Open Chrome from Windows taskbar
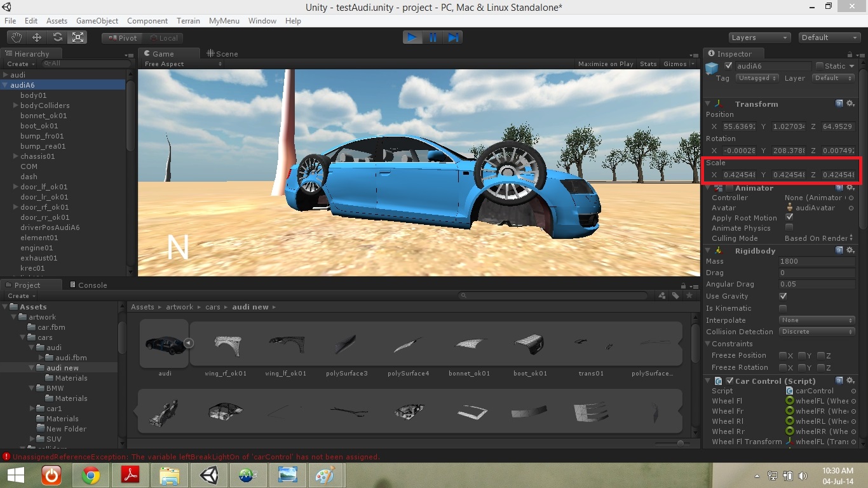 90,475
